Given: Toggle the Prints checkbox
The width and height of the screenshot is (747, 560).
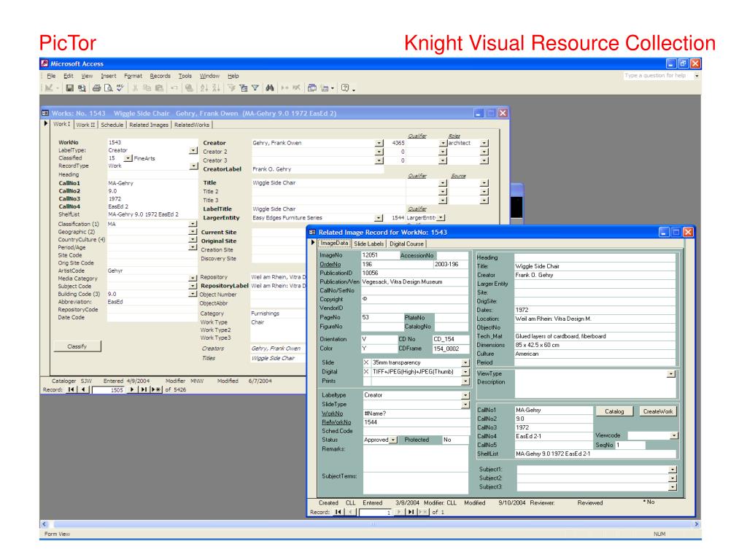Looking at the screenshot, I should tap(366, 381).
